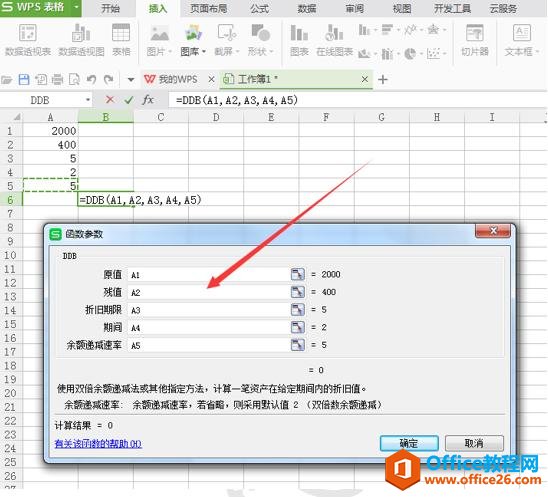Click the 残值 input field containing A2
Viewport: 548px width, 497px height.
click(x=208, y=292)
